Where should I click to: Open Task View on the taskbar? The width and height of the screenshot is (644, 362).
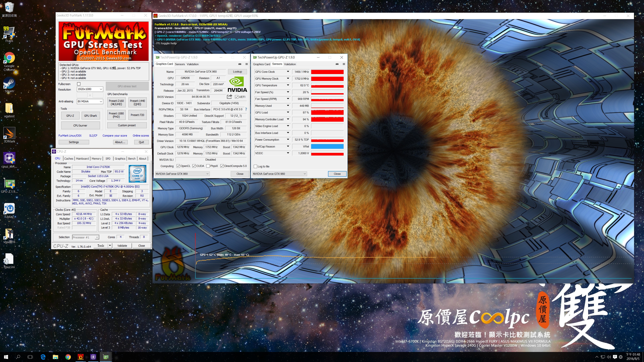click(30, 357)
